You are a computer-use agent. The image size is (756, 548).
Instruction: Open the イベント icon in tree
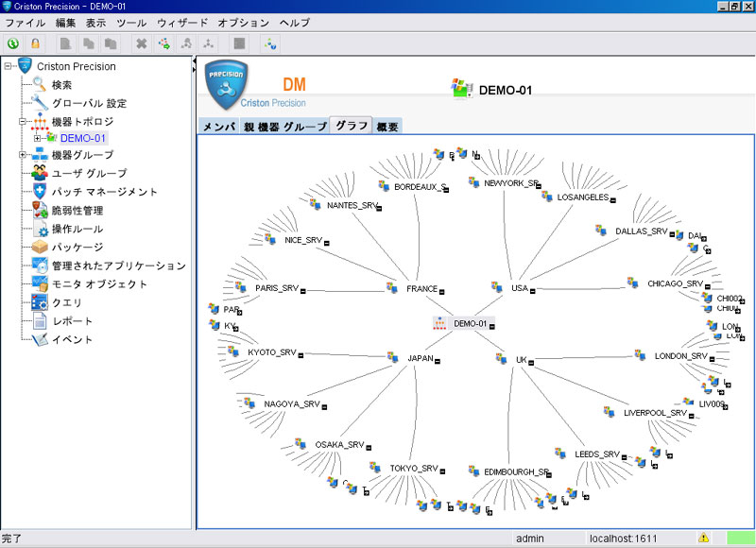[40, 339]
